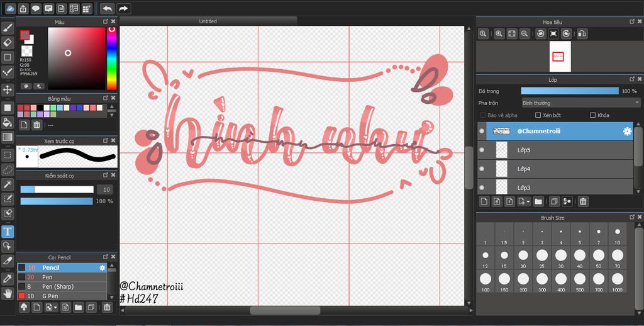Click the Độ trong opacity slider
The image size is (644, 326).
[570, 91]
